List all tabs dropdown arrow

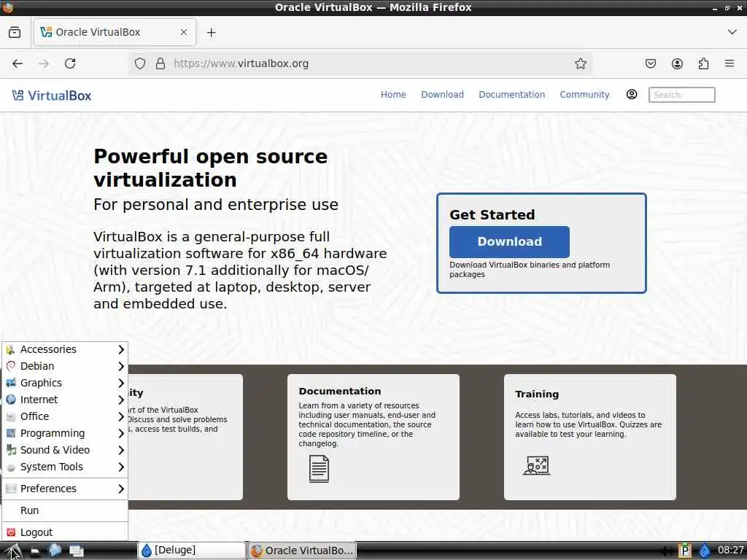[732, 32]
